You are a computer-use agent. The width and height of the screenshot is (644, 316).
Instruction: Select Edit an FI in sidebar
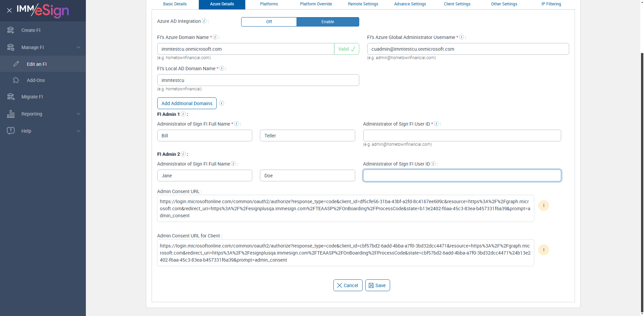click(43, 64)
